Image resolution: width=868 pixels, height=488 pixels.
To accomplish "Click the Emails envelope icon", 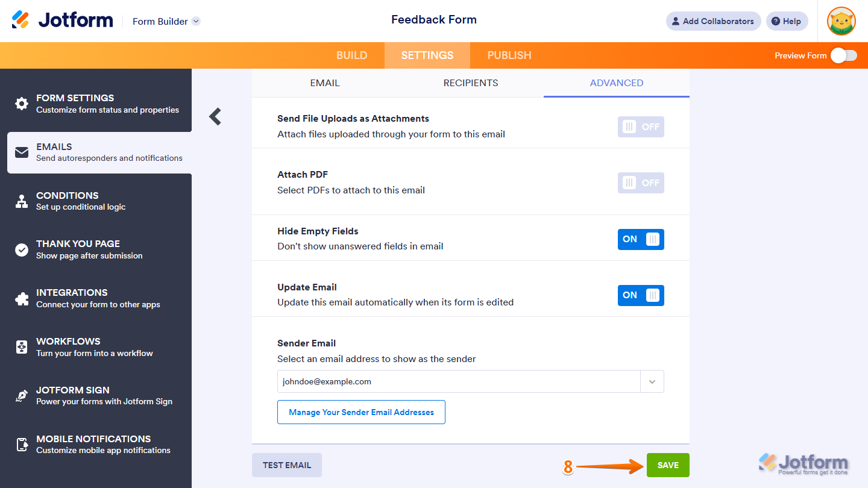I will coord(22,152).
